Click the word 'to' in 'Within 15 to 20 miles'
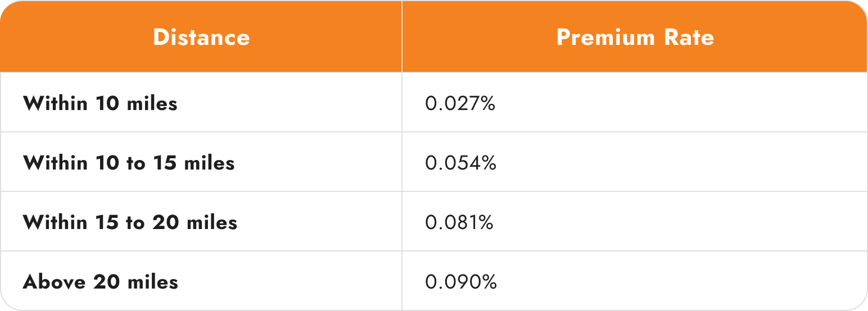Screen dimensions: 868x311 [135, 223]
